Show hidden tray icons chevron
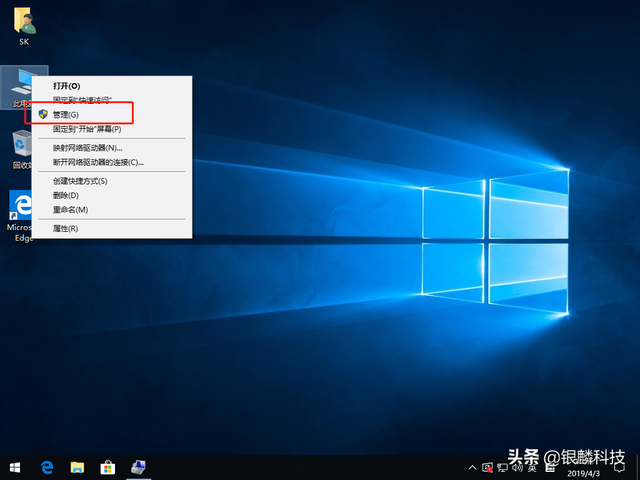640x480 pixels. [x=472, y=467]
